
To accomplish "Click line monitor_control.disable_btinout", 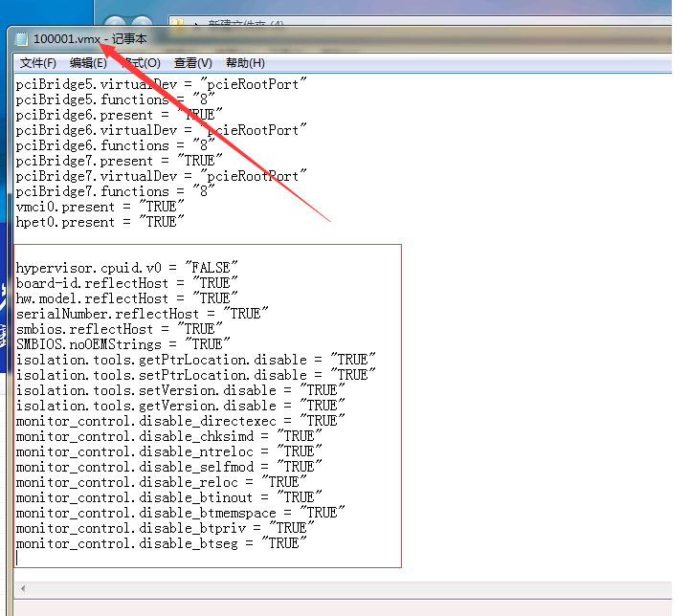I will point(169,497).
